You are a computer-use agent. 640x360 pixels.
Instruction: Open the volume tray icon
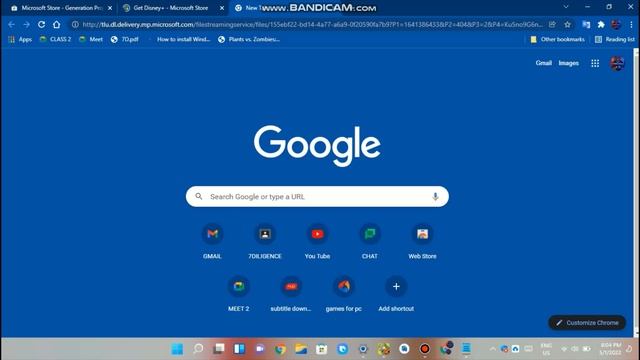coord(575,349)
